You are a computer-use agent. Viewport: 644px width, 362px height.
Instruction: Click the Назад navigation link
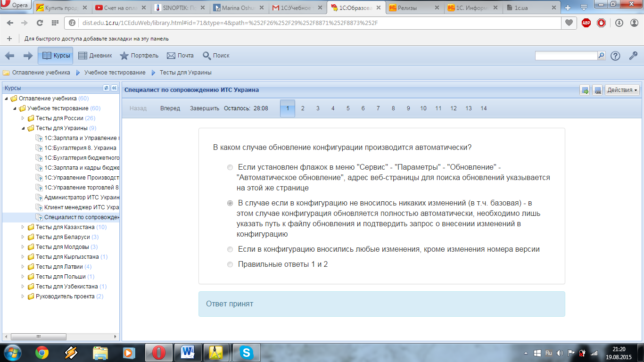pos(138,108)
